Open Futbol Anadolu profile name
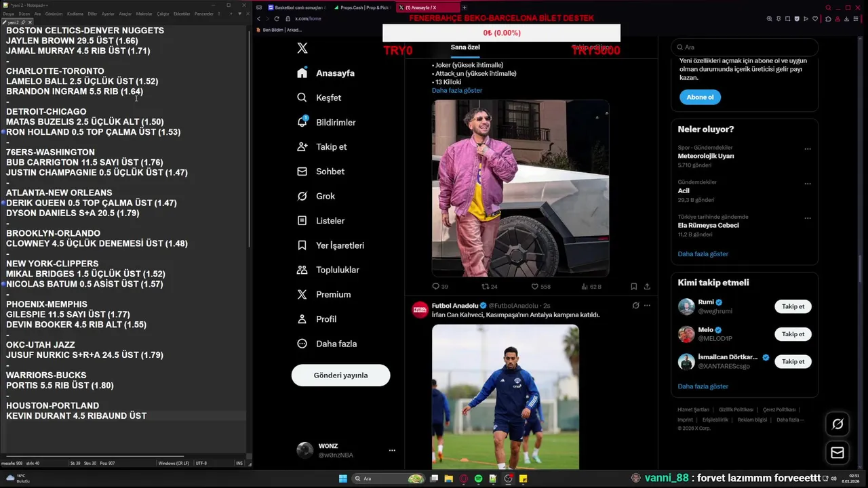 (x=456, y=306)
